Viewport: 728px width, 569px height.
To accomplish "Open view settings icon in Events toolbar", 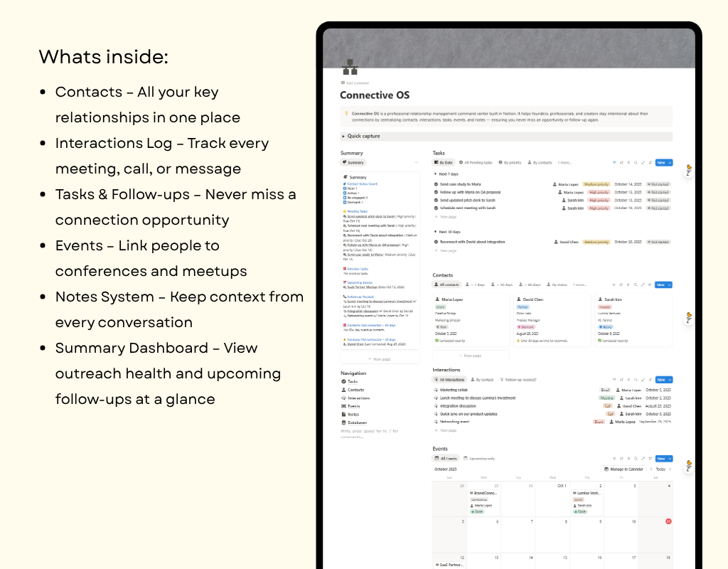I will (x=650, y=459).
